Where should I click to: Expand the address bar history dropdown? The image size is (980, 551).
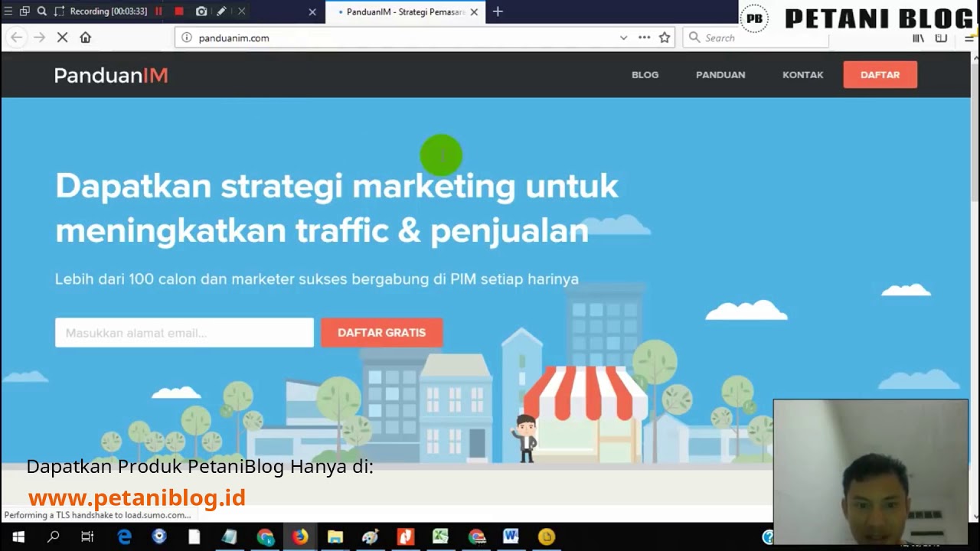click(x=623, y=37)
